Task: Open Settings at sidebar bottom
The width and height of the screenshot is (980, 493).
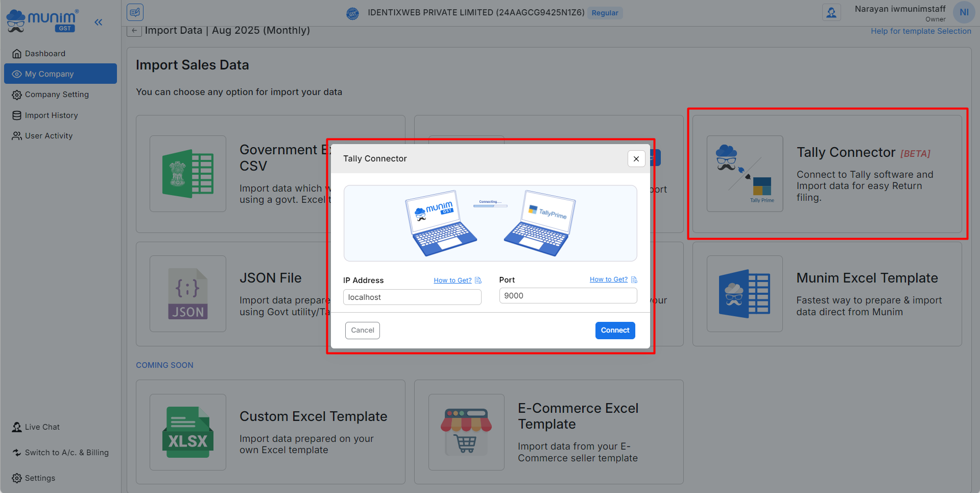Action: (40, 478)
